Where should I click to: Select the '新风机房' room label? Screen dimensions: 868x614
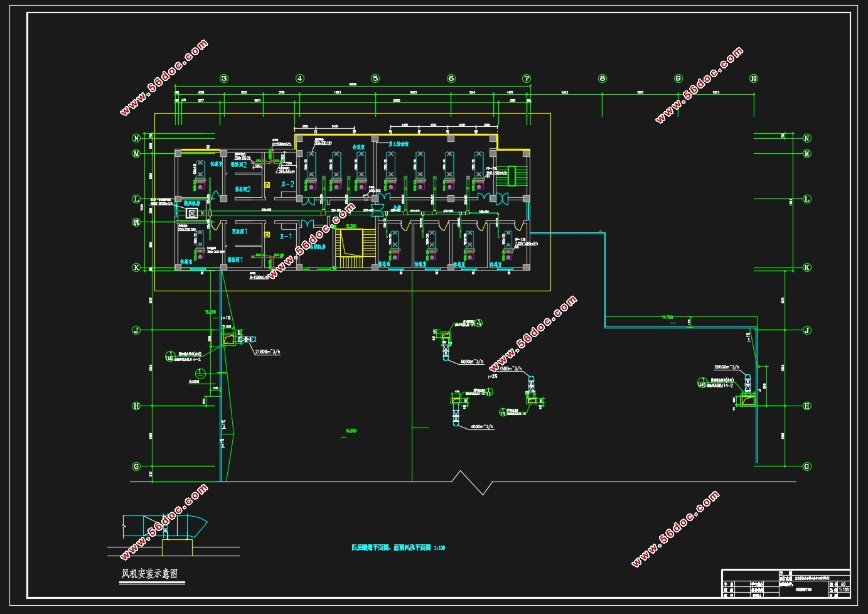[x=192, y=203]
